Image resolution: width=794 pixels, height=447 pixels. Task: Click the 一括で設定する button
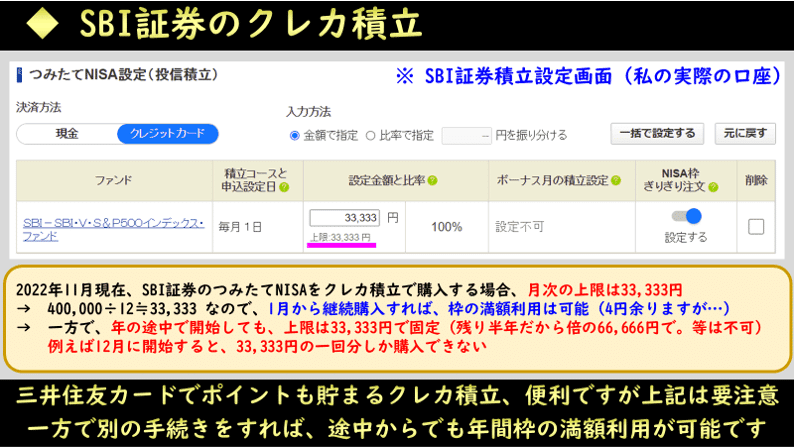[x=657, y=134]
